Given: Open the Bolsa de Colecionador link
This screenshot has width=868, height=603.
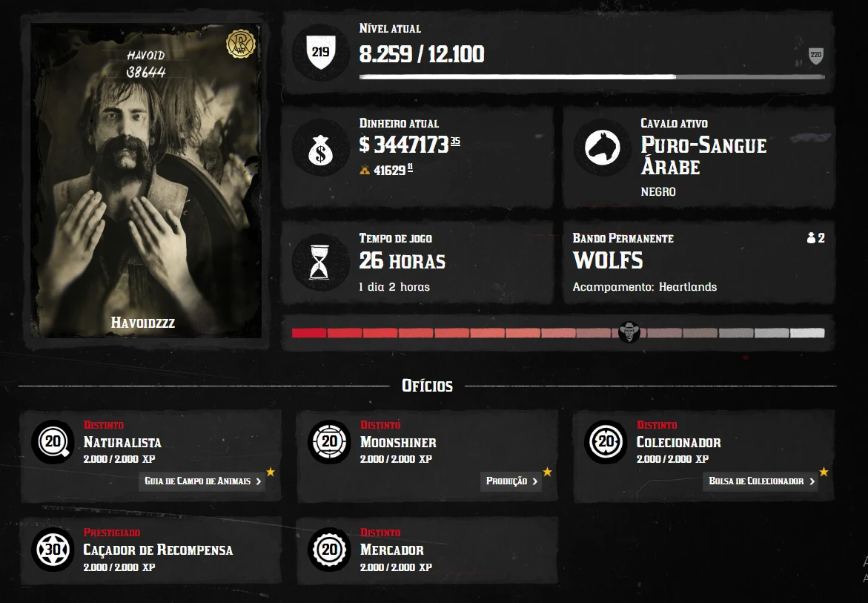Looking at the screenshot, I should click(x=761, y=481).
